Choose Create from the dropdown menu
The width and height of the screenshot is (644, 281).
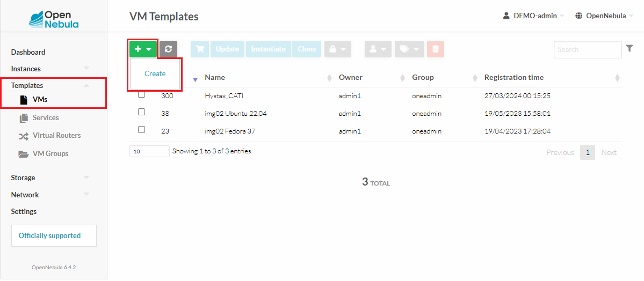click(155, 73)
